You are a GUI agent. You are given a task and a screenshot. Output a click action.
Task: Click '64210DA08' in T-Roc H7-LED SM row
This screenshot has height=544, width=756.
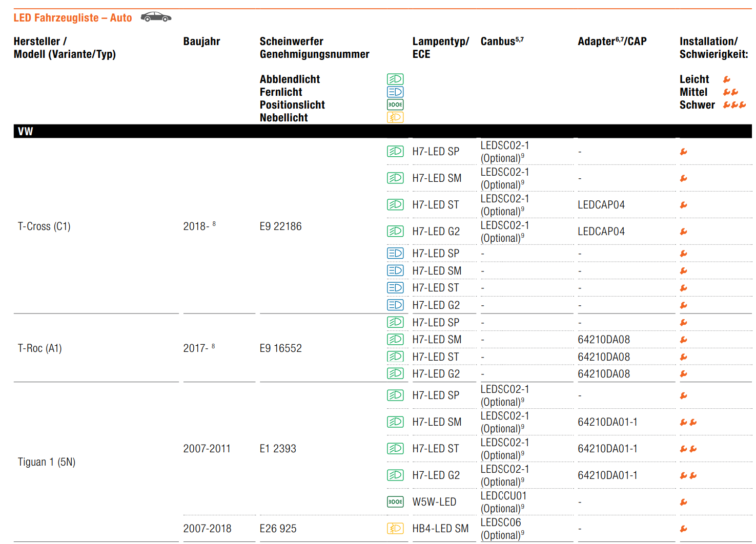click(x=604, y=340)
